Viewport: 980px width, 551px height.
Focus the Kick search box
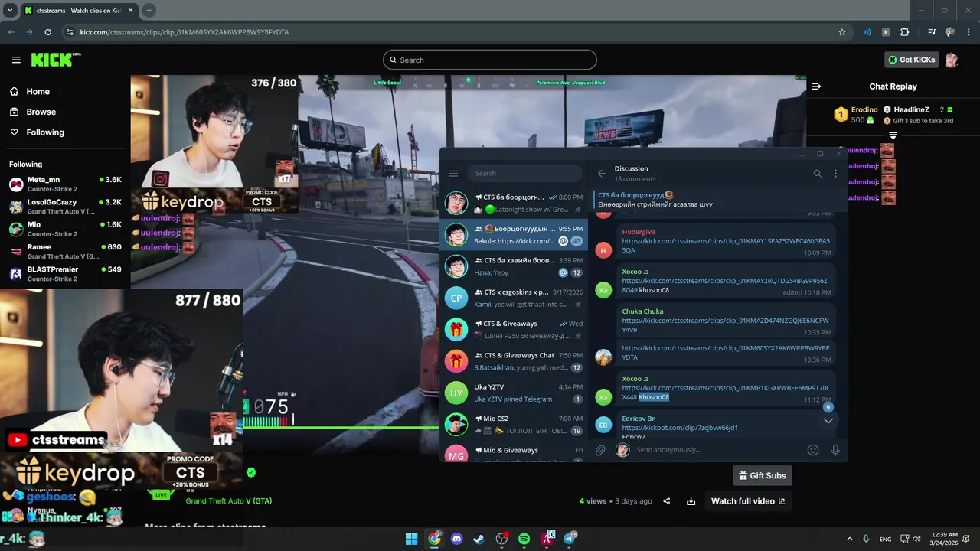click(490, 60)
